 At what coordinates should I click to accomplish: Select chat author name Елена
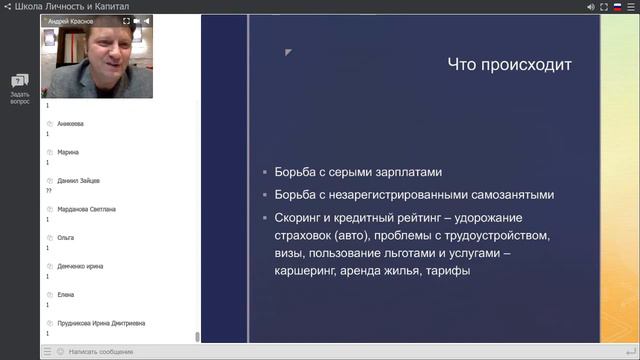pos(65,295)
